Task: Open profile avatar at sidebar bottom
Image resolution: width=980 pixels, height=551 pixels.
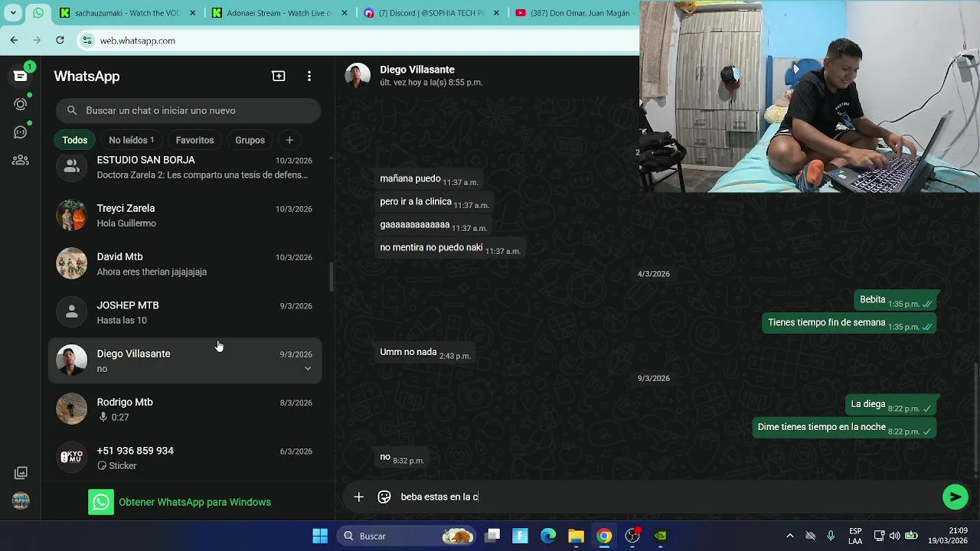Action: click(21, 501)
